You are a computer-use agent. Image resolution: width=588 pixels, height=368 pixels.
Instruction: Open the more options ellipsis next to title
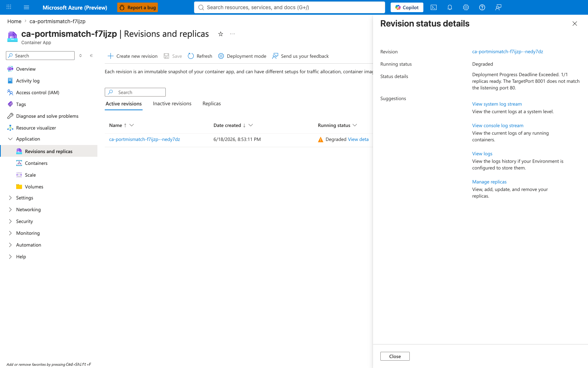click(232, 34)
